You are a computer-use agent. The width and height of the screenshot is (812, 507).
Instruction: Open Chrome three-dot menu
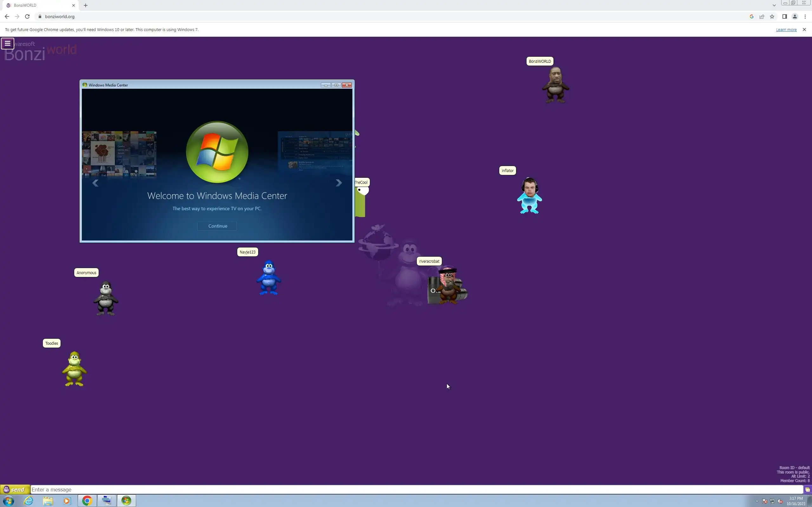click(x=805, y=16)
